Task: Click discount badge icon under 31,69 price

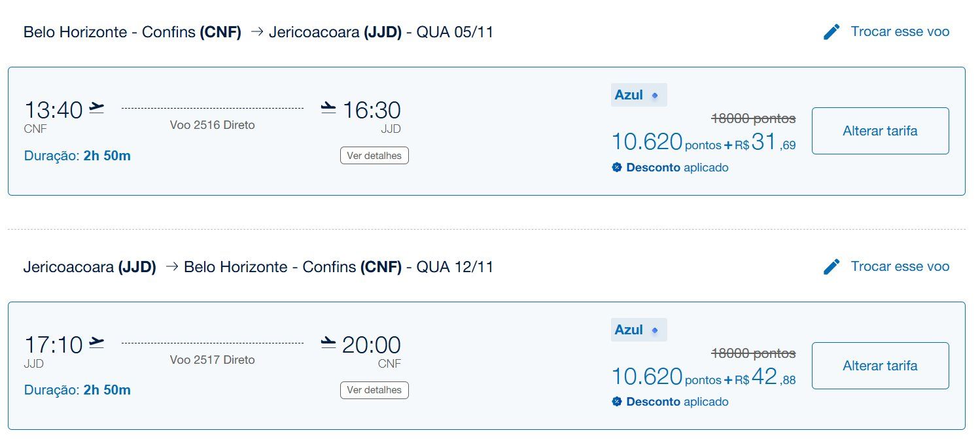Action: pos(616,167)
